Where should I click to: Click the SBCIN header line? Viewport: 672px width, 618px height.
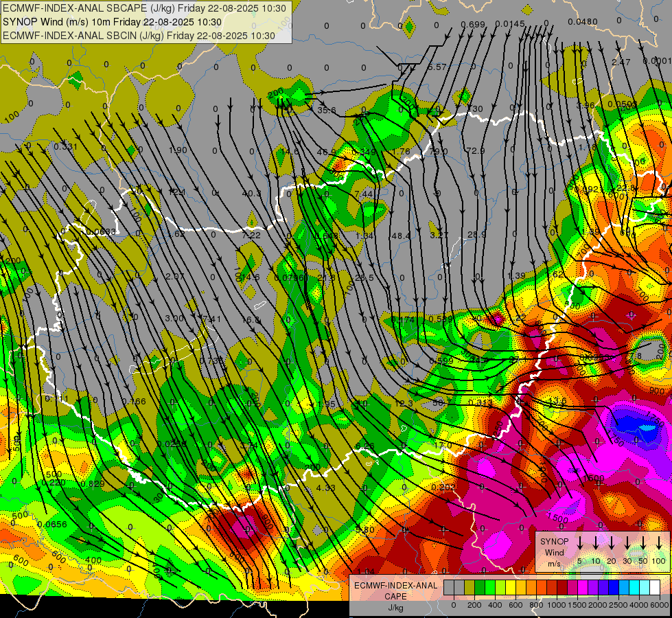[x=139, y=36]
